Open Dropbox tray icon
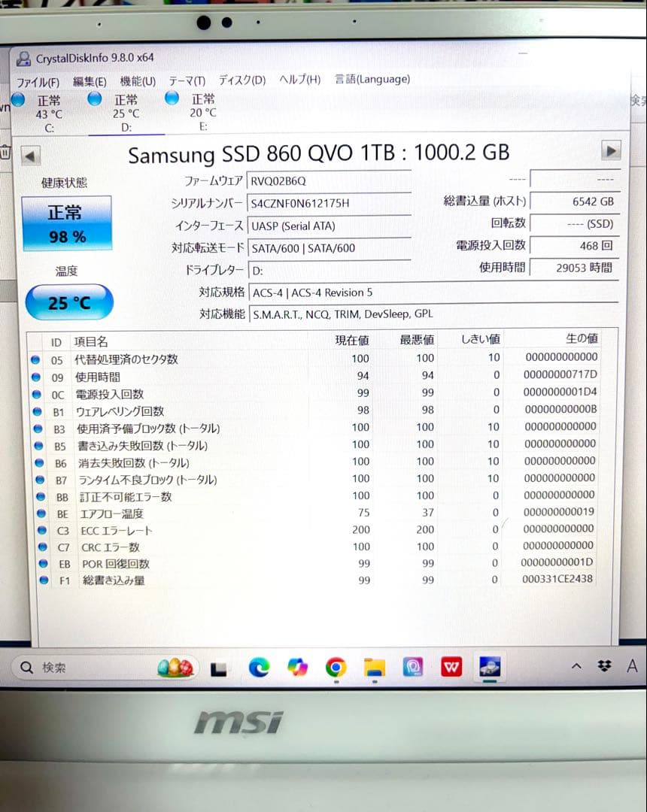 coord(604,665)
